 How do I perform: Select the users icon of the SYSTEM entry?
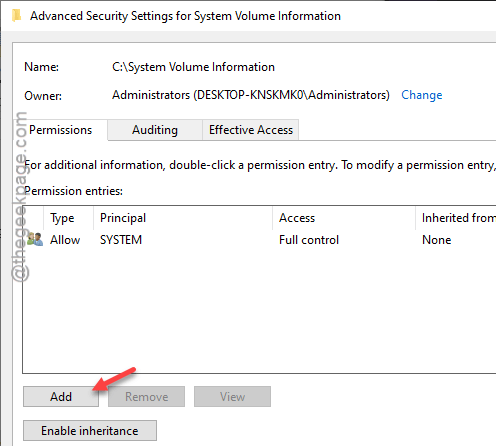pyautogui.click(x=35, y=239)
